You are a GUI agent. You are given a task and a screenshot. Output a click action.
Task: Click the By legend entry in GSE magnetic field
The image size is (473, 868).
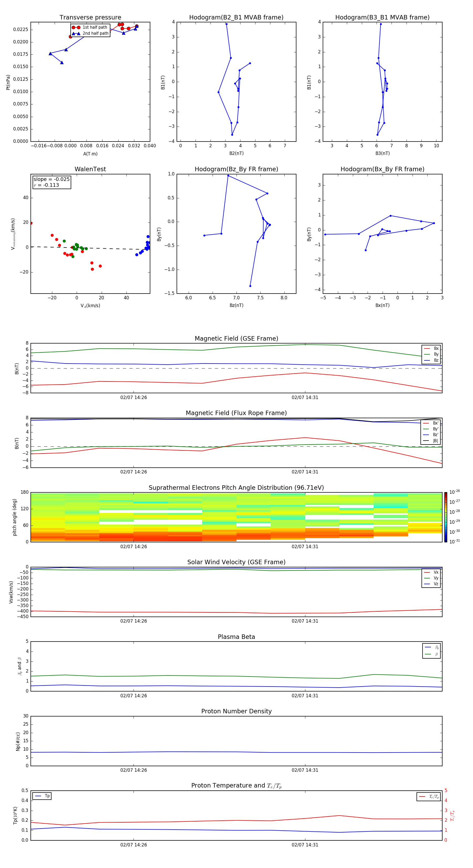click(x=431, y=355)
